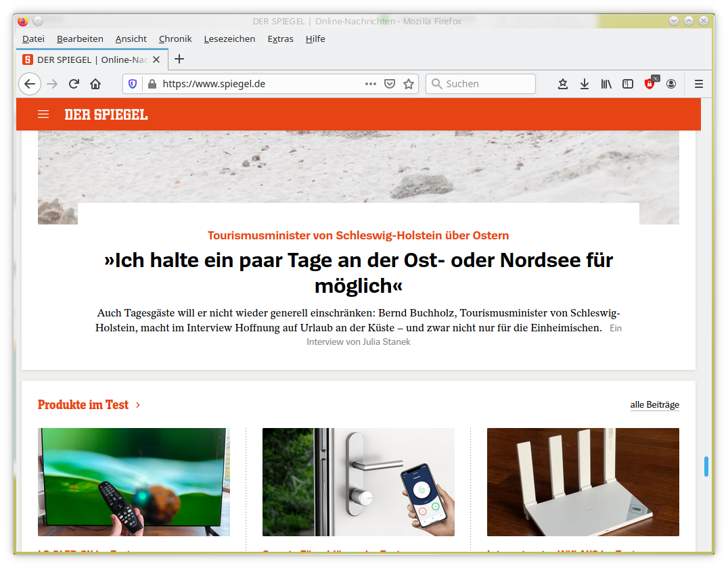Open tracking protection shield in address bar
This screenshot has height=568, width=728.
tap(133, 84)
